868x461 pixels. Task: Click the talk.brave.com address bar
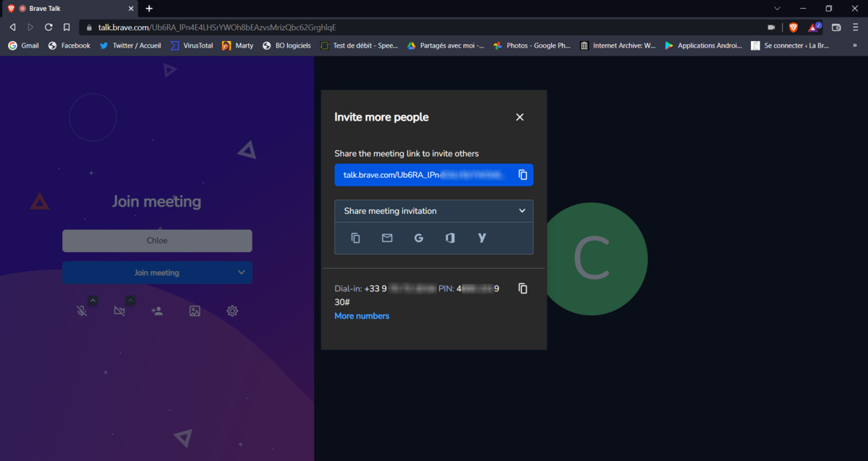pyautogui.click(x=420, y=27)
